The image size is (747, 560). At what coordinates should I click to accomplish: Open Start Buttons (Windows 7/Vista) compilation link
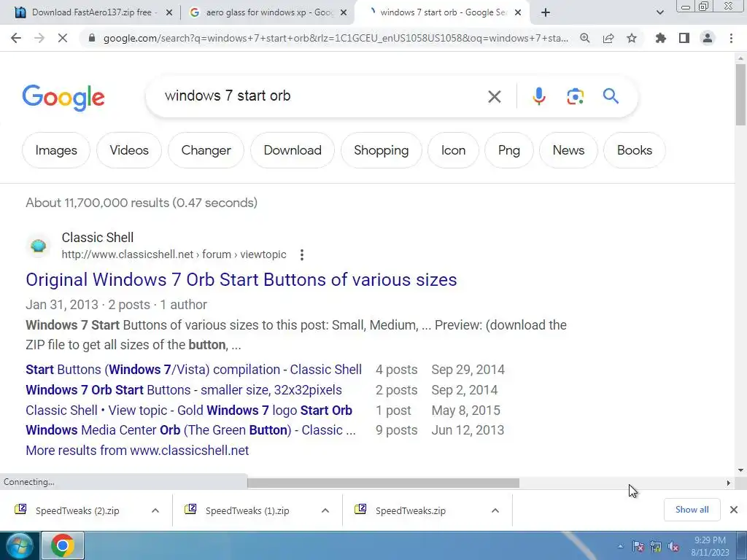coord(193,370)
